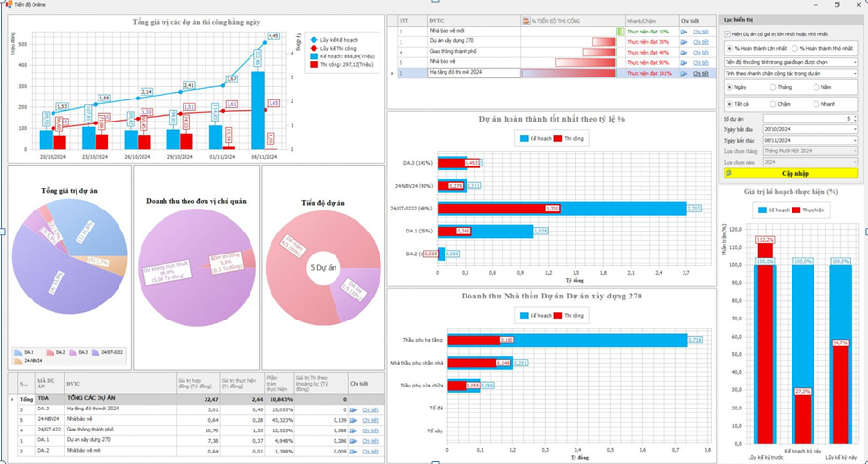This screenshot has width=868, height=464.
Task: Click the % TIẾN ĐỘ THI CÔNG header icon
Action: [x=525, y=20]
